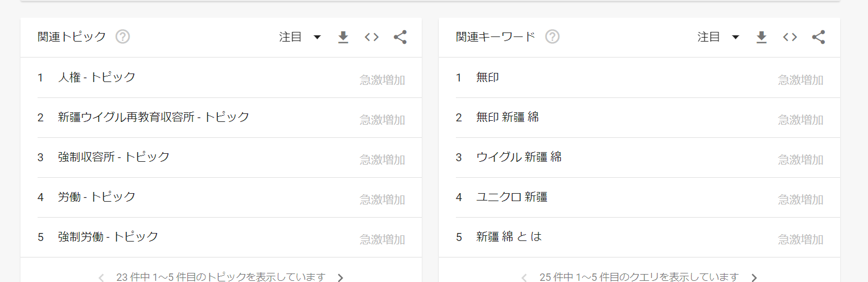Go to next page of queries
868x282 pixels.
[754, 278]
